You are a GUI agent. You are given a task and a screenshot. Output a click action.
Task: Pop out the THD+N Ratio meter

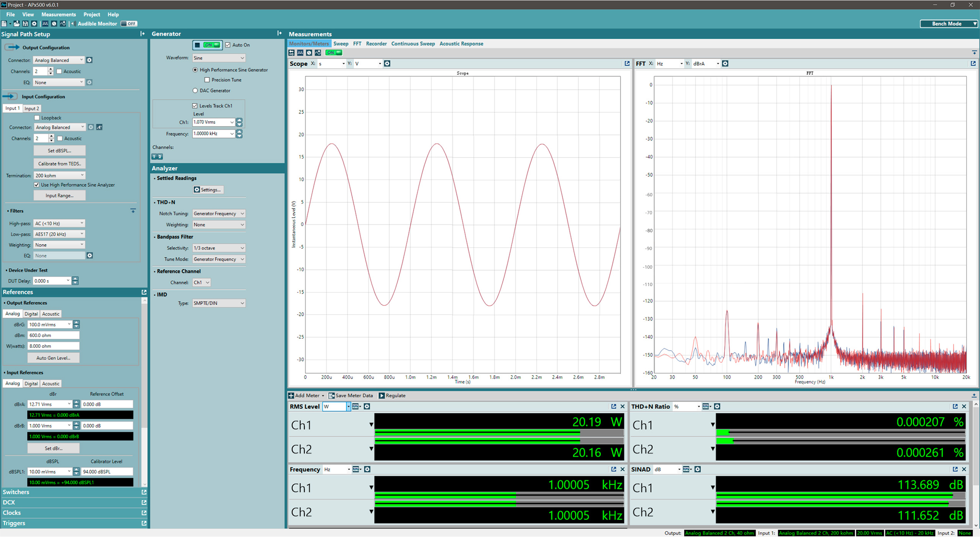(955, 406)
